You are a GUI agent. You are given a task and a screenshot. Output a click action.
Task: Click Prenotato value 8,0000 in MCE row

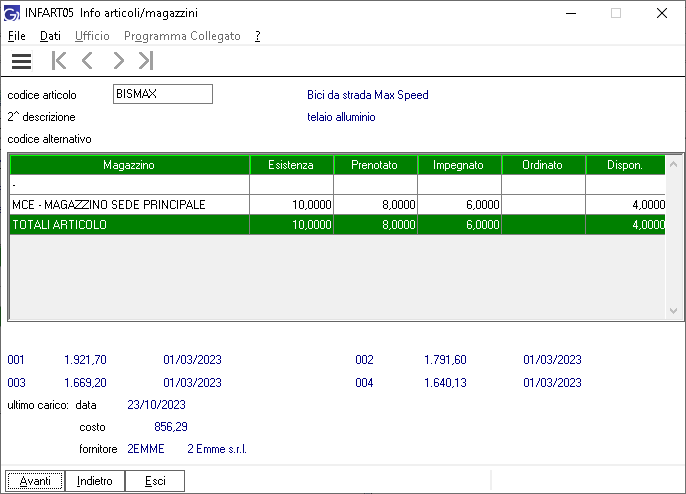398,205
